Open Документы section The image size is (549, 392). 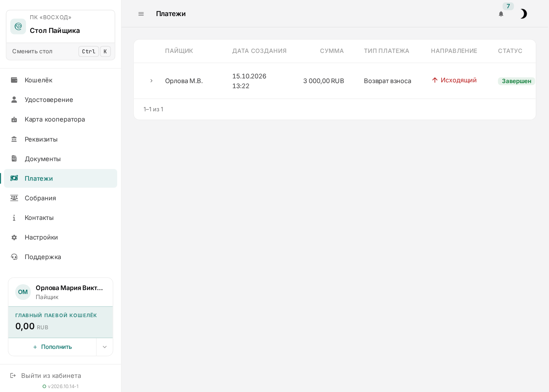60,159
